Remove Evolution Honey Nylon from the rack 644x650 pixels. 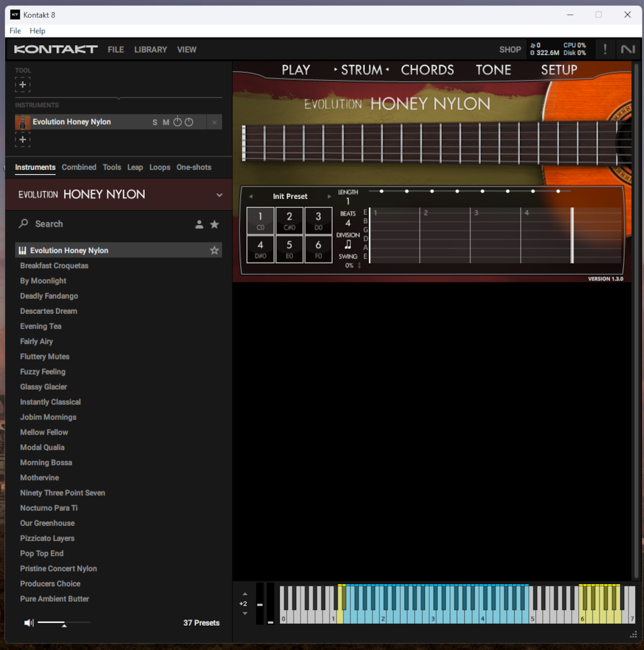coord(214,122)
